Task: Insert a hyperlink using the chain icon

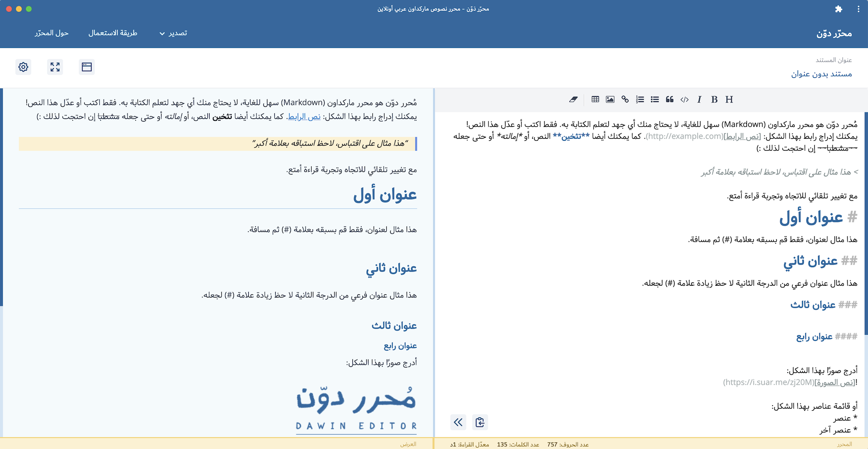Action: pyautogui.click(x=625, y=99)
